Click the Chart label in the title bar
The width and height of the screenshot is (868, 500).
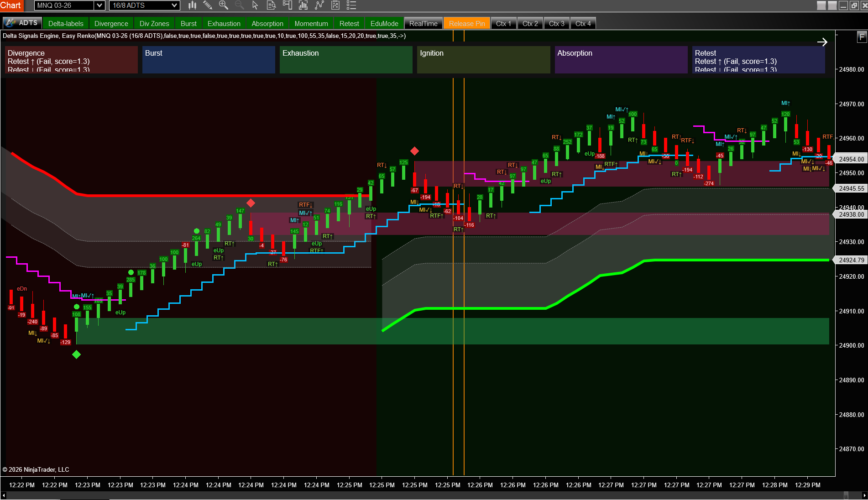(x=11, y=5)
